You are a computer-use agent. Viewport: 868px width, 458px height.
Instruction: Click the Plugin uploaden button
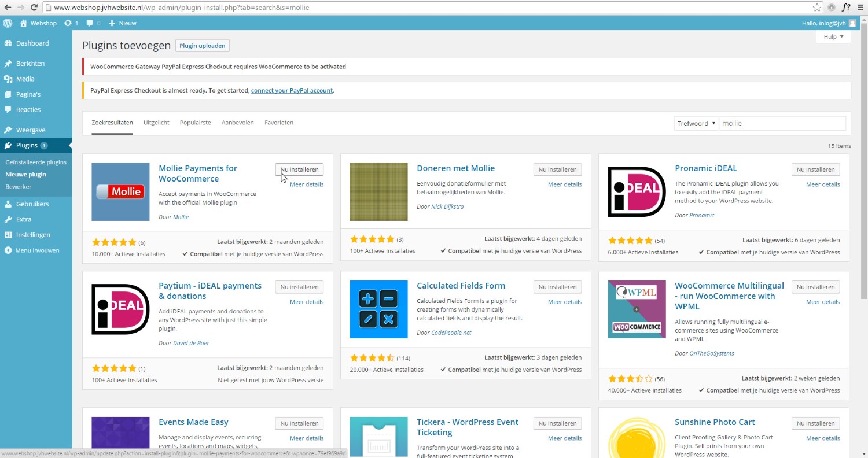point(203,46)
